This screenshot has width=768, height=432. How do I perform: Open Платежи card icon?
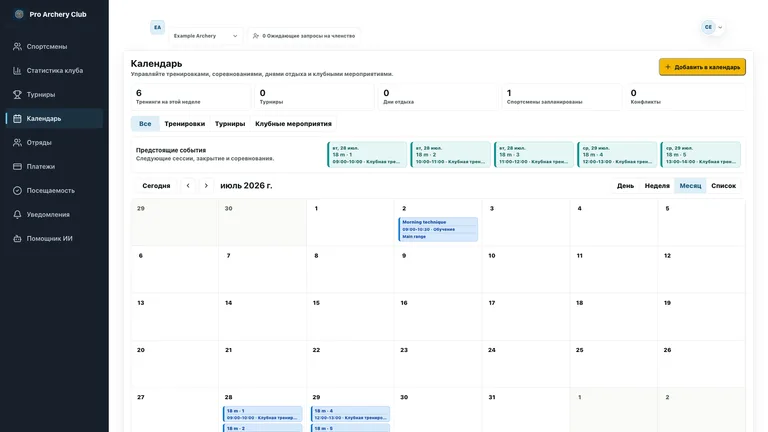click(17, 167)
